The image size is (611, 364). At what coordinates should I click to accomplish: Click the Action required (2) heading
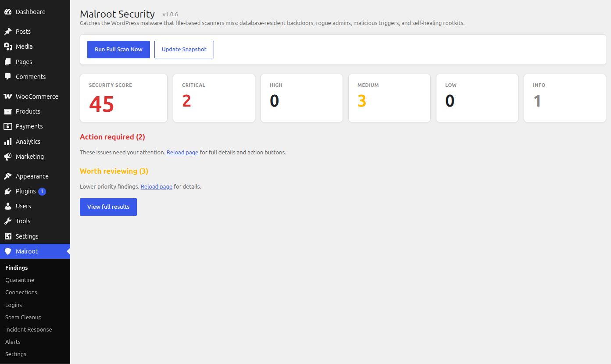pos(112,137)
